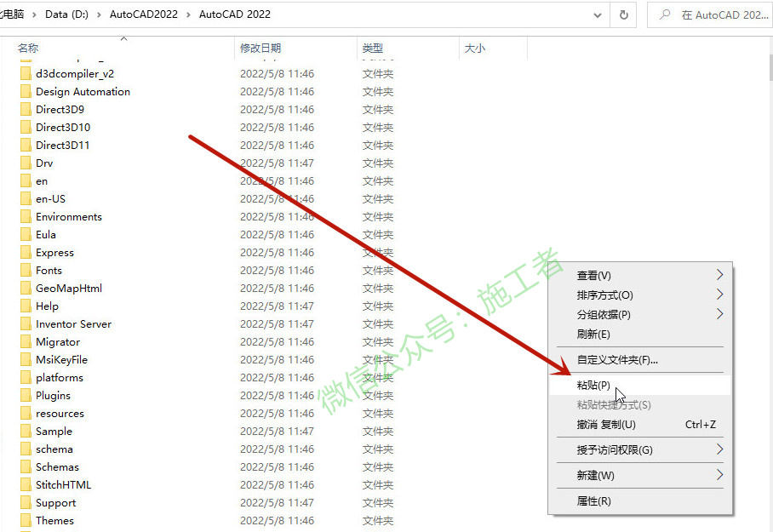The image size is (773, 532).
Task: Select 自定义文件夹(F)... menu entry
Action: [640, 360]
